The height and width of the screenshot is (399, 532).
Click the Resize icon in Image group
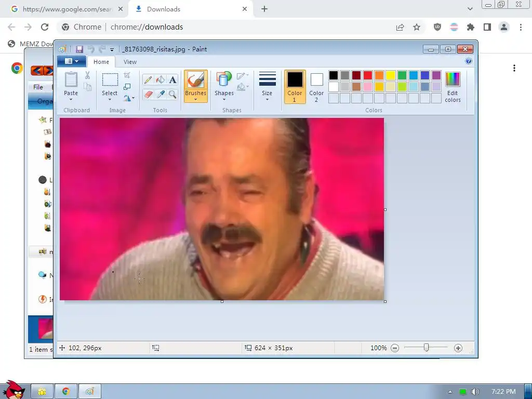click(127, 87)
